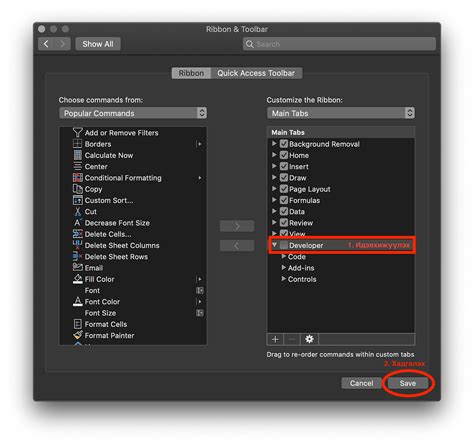Expand the Code group under Developer
Image resolution: width=474 pixels, height=445 pixels.
[283, 256]
